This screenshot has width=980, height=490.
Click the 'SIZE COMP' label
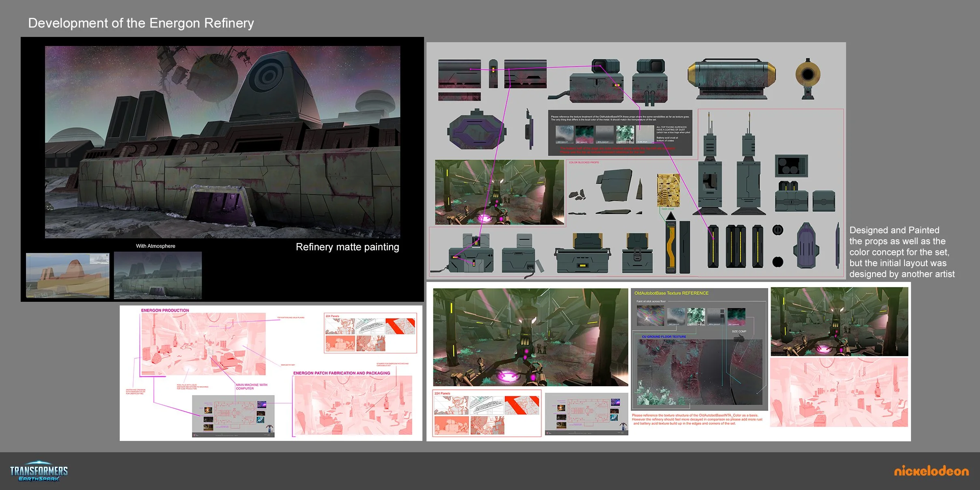point(739,331)
